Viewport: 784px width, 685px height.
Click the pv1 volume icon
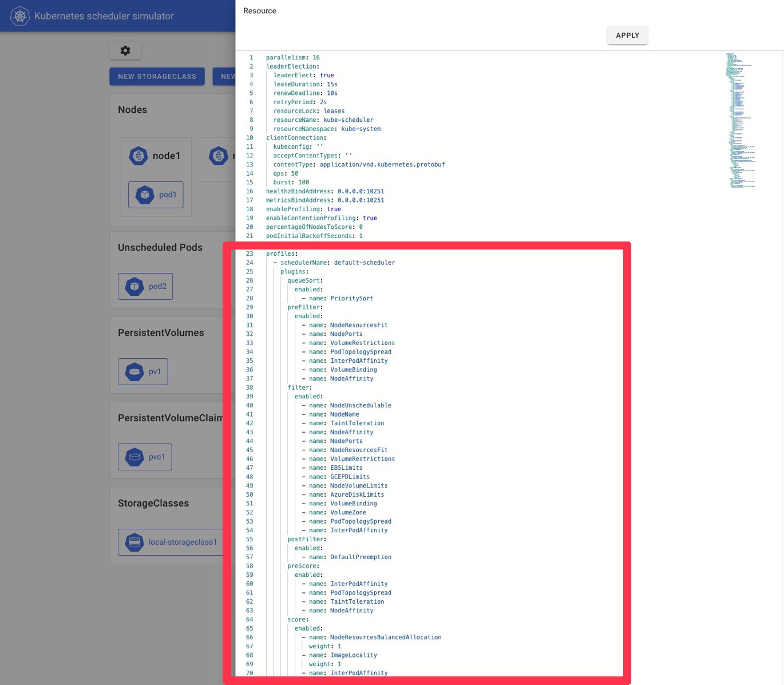pyautogui.click(x=134, y=371)
